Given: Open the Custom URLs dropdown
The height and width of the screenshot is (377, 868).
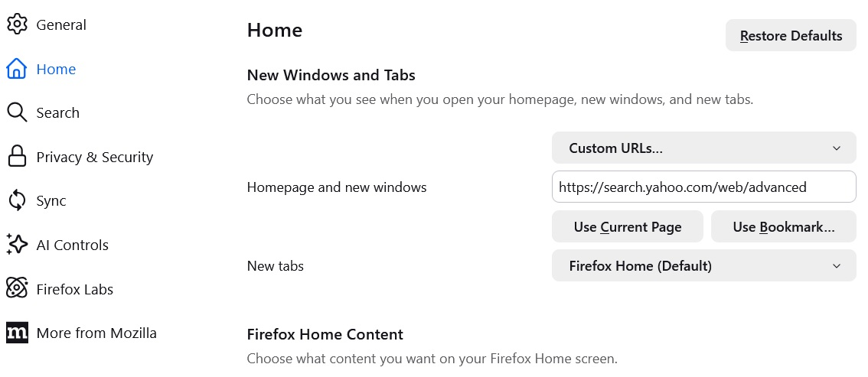Looking at the screenshot, I should tap(703, 148).
